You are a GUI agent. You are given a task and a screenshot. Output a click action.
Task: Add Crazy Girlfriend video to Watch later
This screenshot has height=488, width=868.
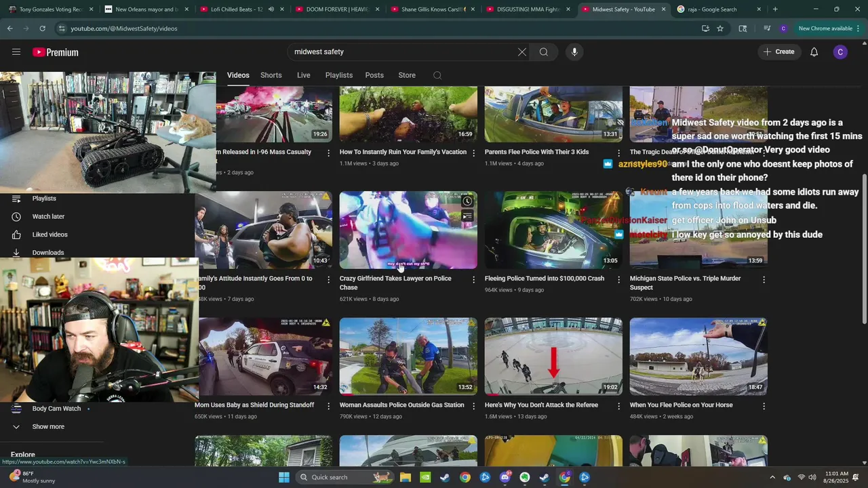467,201
